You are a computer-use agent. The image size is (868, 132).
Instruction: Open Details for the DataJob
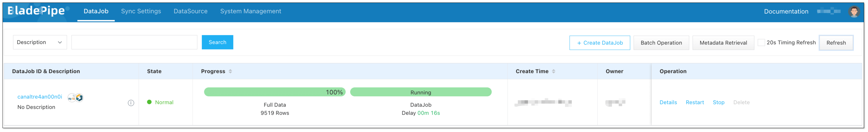point(668,102)
